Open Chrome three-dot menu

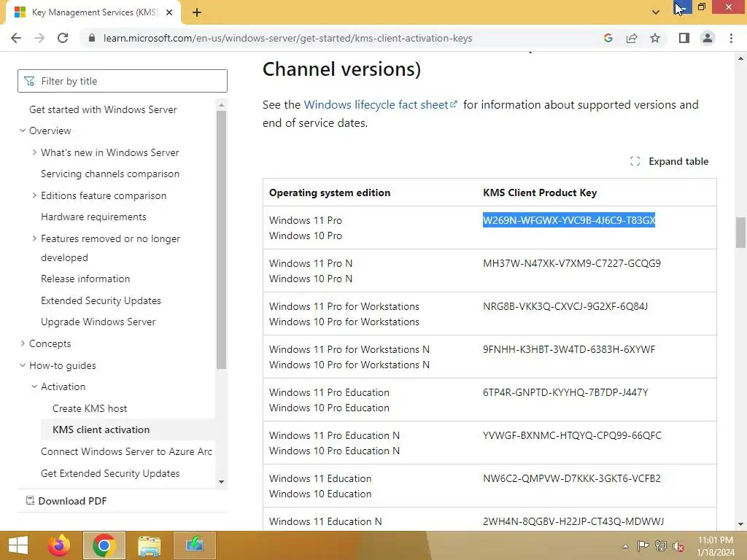(x=731, y=38)
